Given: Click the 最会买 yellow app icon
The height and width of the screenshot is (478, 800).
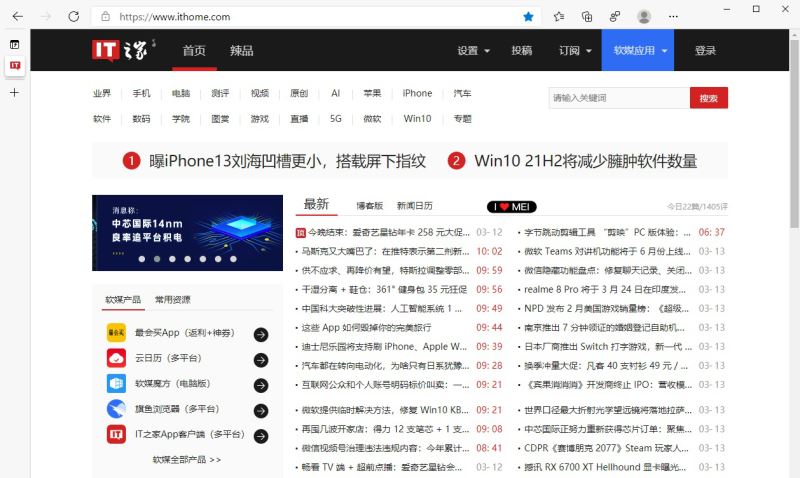Looking at the screenshot, I should (116, 333).
